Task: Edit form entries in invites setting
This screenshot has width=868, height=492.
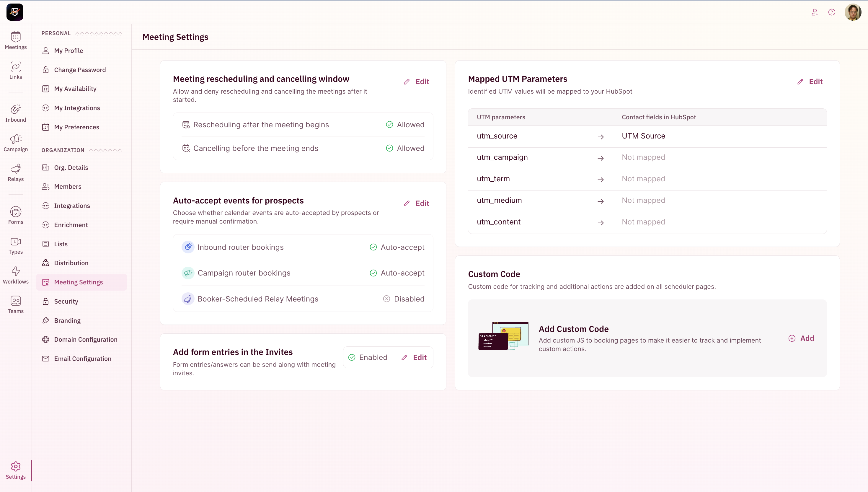Action: 414,357
